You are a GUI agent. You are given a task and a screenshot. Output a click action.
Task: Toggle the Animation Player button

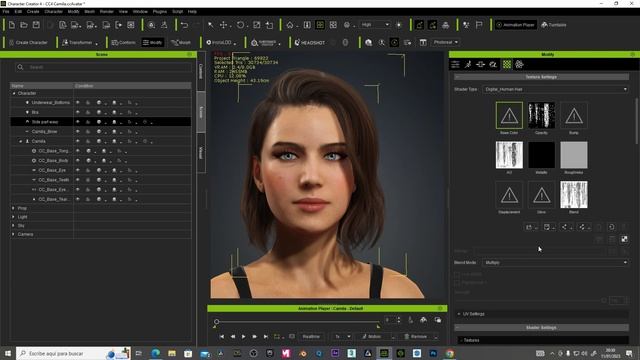516,25
